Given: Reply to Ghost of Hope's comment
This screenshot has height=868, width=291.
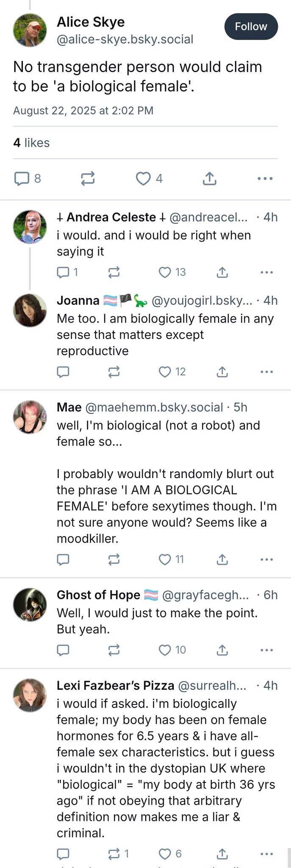Looking at the screenshot, I should click(63, 650).
